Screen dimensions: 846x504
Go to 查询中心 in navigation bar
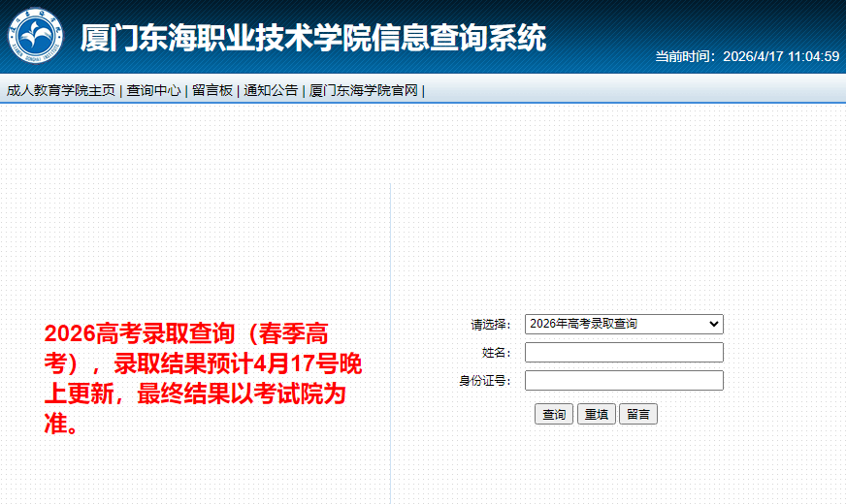click(153, 90)
